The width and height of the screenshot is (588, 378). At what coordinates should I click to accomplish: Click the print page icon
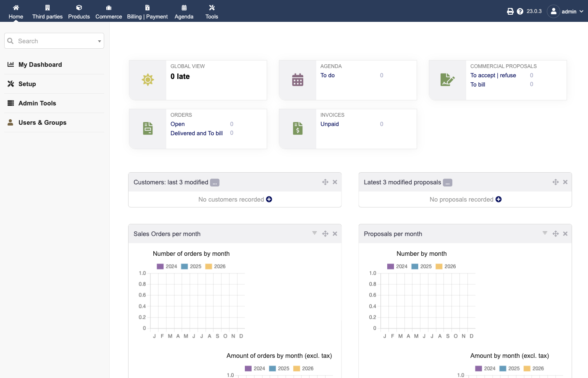tap(510, 11)
